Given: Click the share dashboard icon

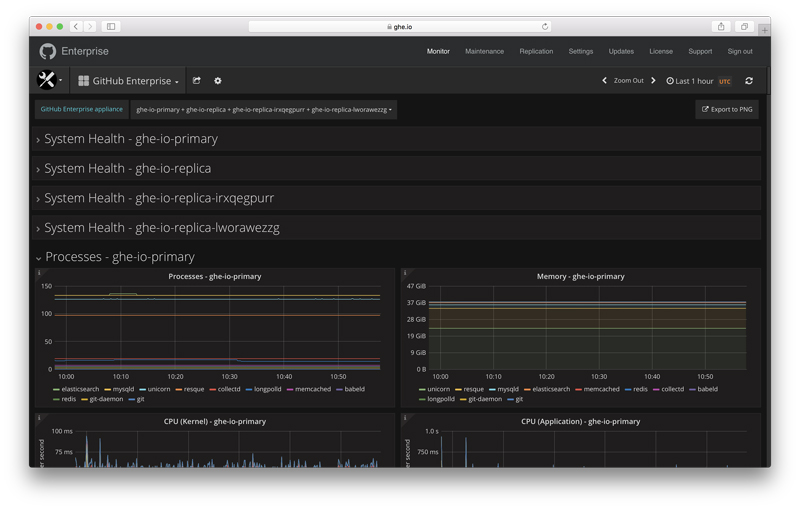Looking at the screenshot, I should click(196, 81).
